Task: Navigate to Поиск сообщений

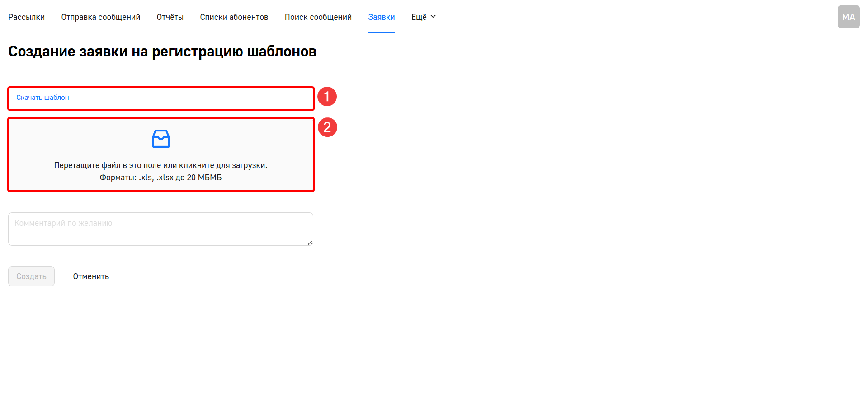Action: tap(318, 17)
